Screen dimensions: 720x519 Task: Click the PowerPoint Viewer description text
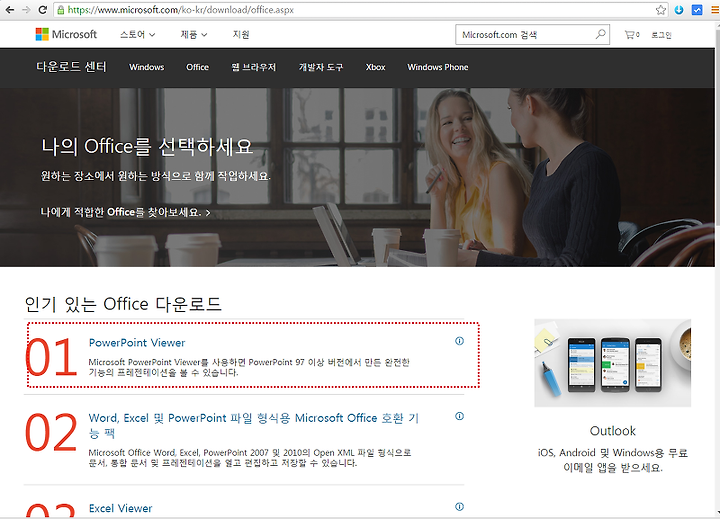249,367
